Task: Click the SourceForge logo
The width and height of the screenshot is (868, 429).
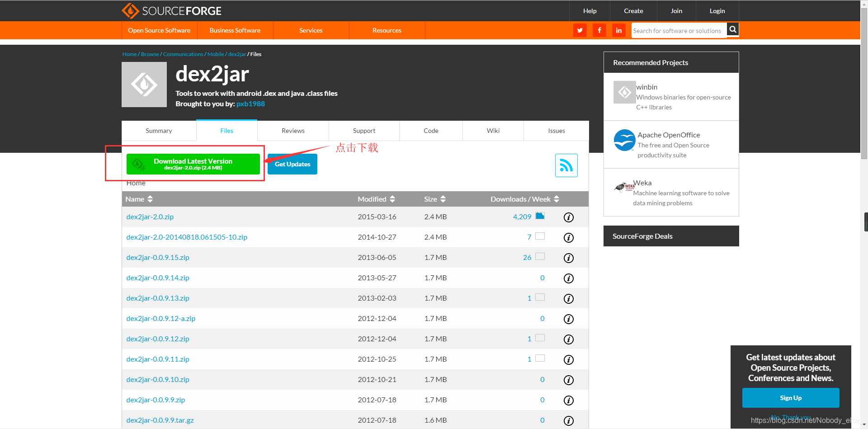Action: [171, 11]
